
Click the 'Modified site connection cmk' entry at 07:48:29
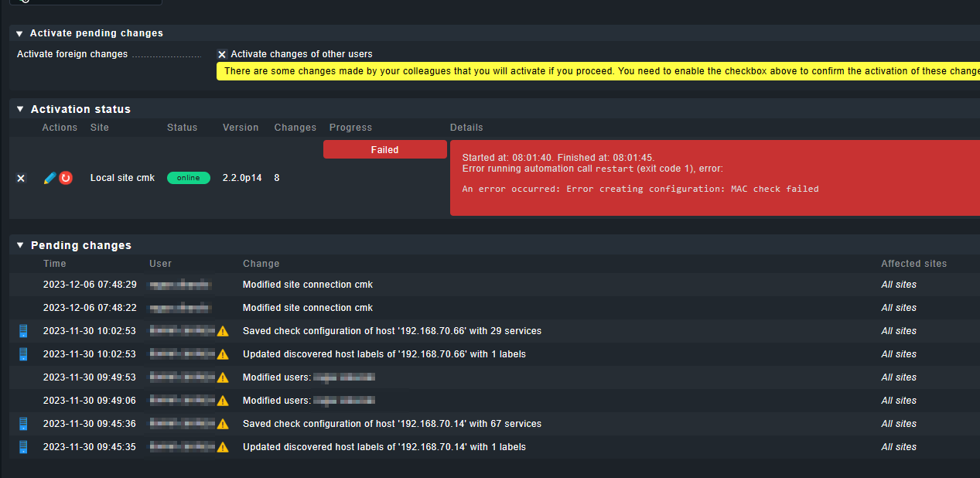(308, 285)
